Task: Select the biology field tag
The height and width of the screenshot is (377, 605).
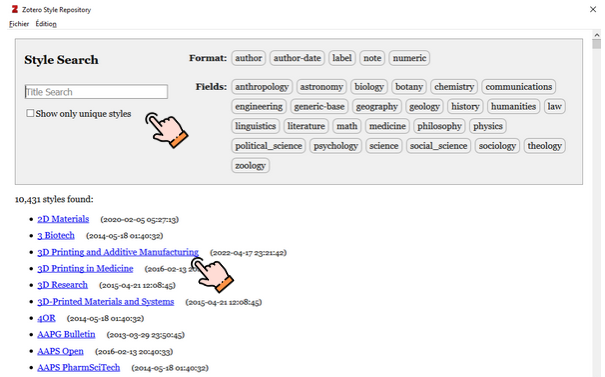Action: tap(369, 87)
